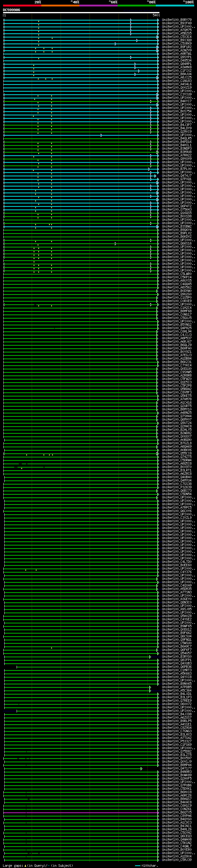Select the query name DC599906
197x868 pixels.
[x=11, y=10]
